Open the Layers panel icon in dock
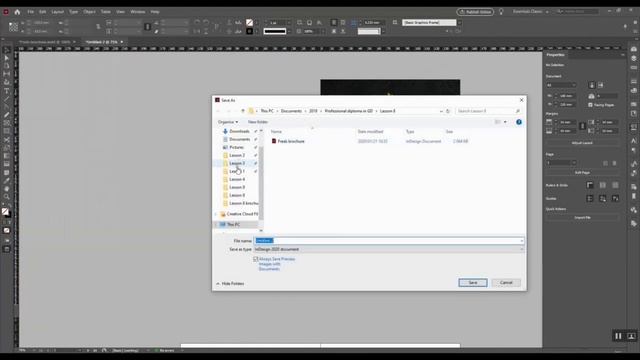Screen dimensions: 640x360 tap(633, 58)
